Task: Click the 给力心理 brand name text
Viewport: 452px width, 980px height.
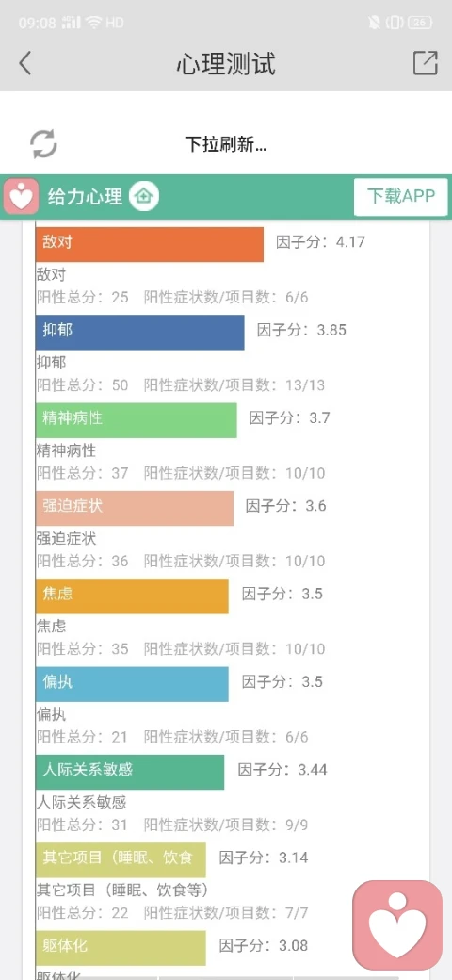Action: coord(86,196)
